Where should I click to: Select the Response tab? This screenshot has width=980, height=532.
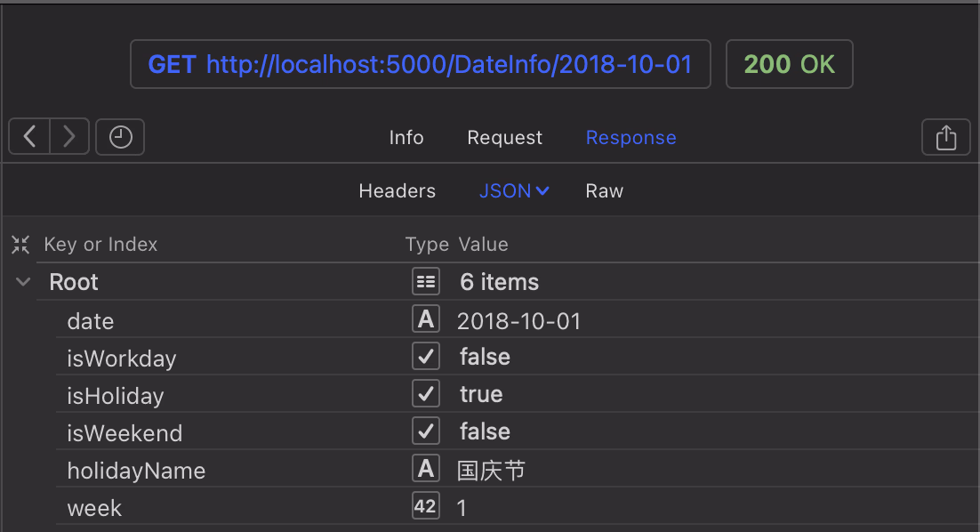(631, 138)
